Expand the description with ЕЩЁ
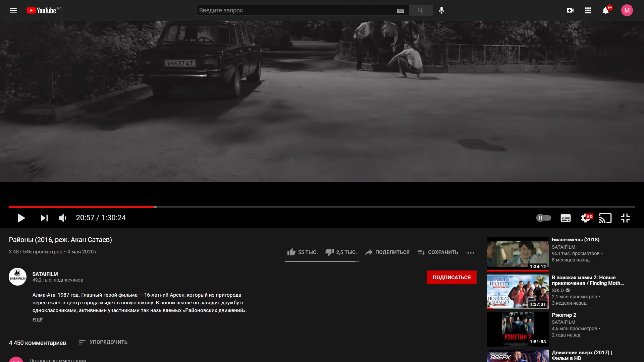The width and height of the screenshot is (644, 362). (38, 320)
